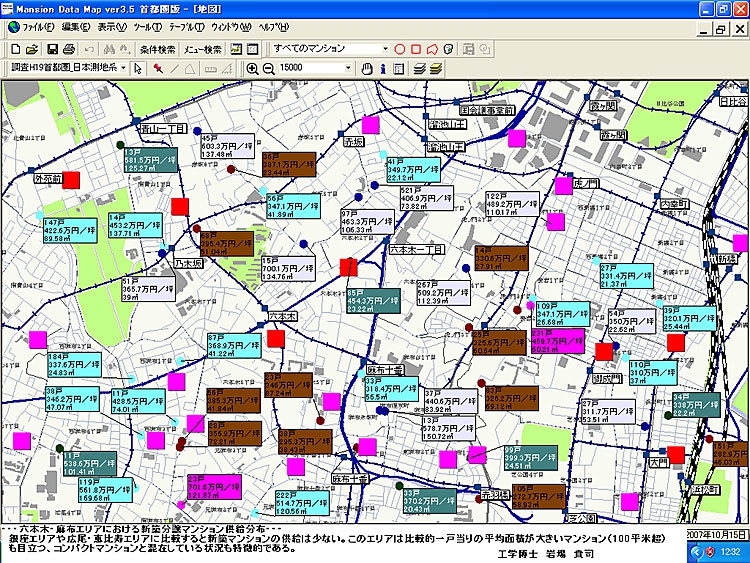
Task: Click the blue info tool icon
Action: tap(384, 68)
